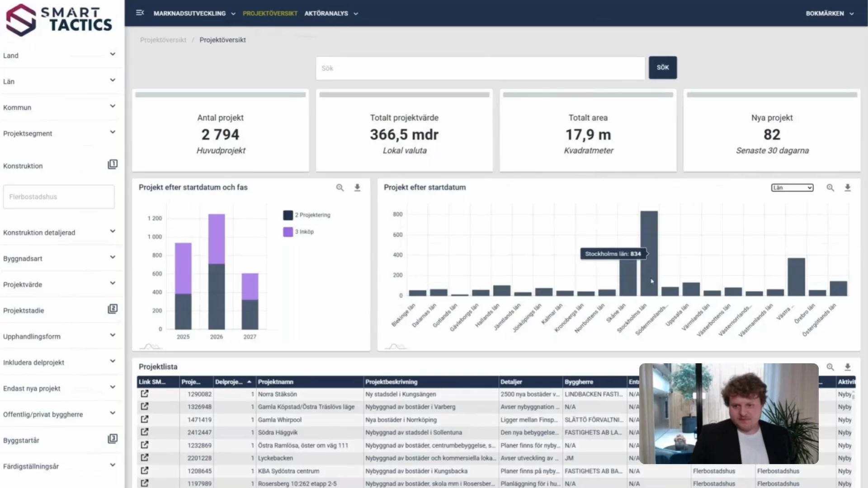Open Projektstadie filter selection icon
Screen dimensions: 868x488
point(113,309)
